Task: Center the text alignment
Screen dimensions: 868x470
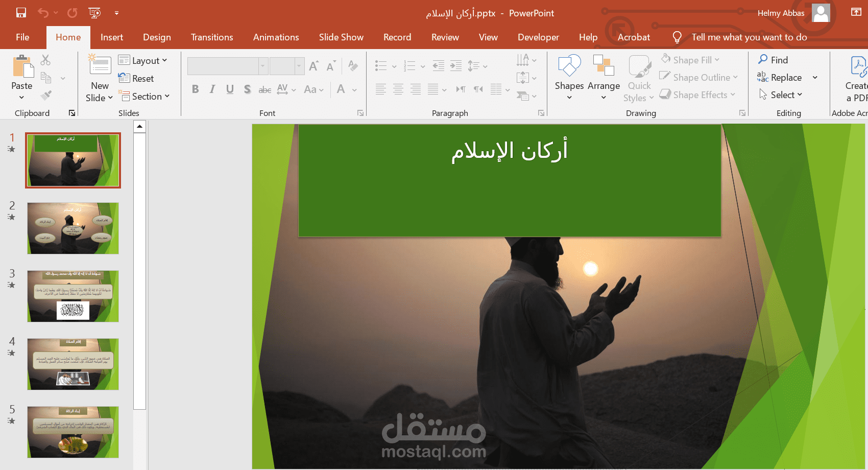Action: coord(398,89)
